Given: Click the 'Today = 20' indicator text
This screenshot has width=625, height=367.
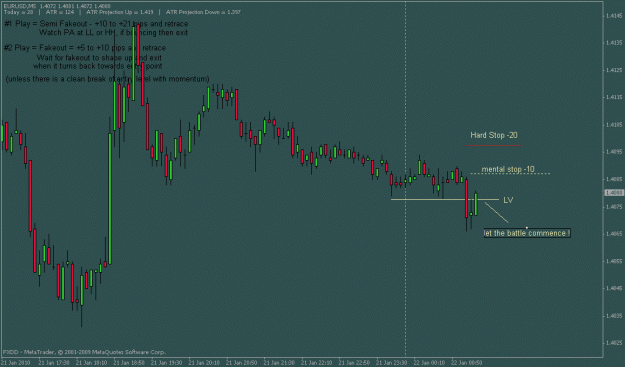Looking at the screenshot, I should click(18, 12).
